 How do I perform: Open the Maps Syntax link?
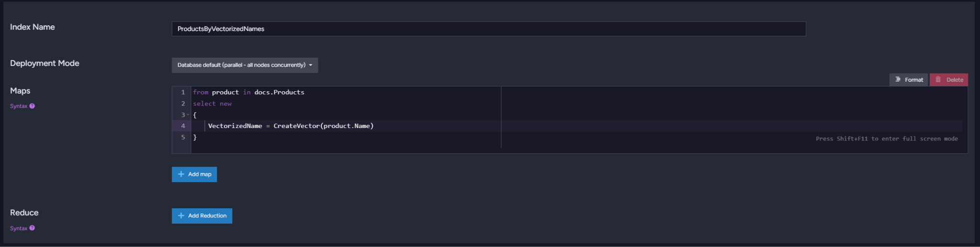[x=19, y=106]
